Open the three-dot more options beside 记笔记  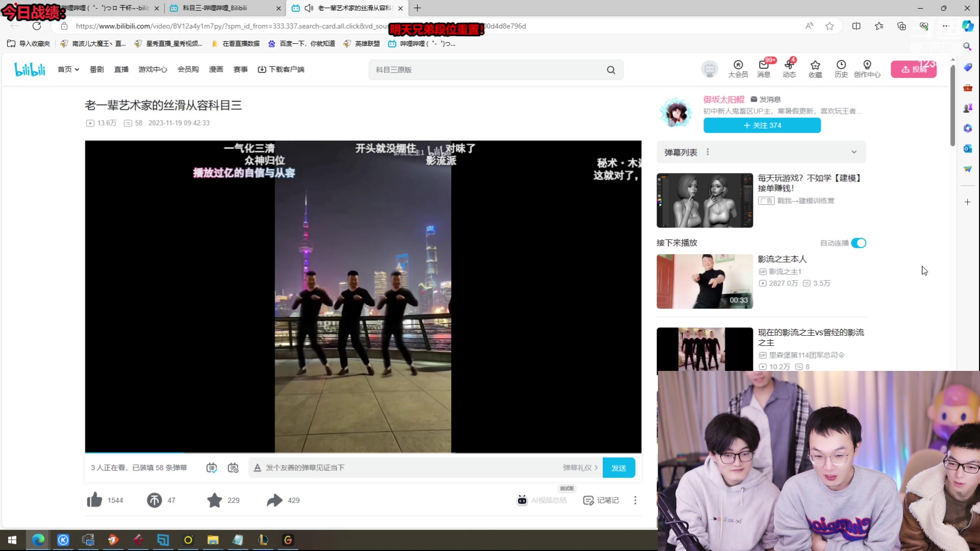[635, 500]
